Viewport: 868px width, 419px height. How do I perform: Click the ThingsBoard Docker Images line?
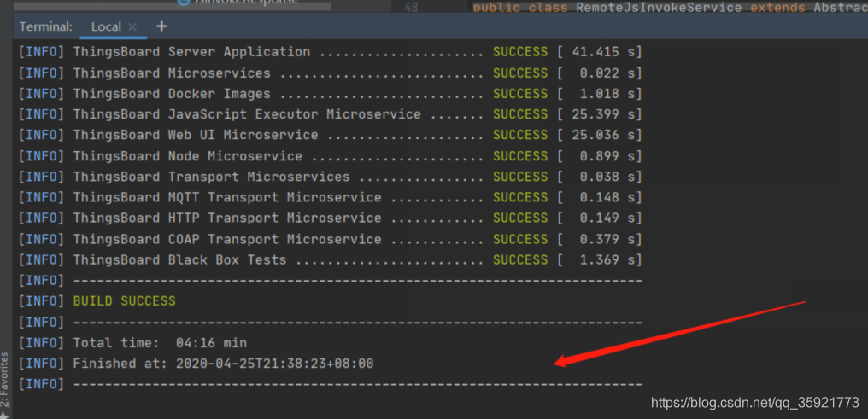330,94
